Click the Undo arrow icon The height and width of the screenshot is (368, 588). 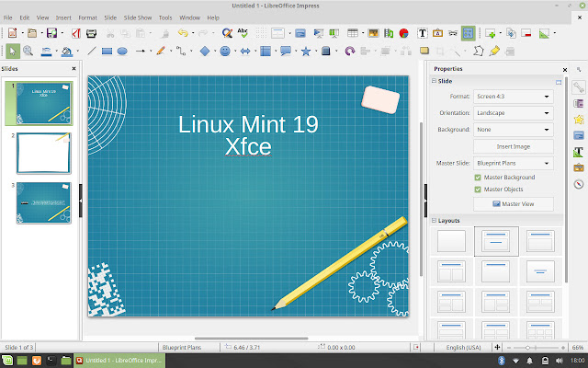point(183,33)
